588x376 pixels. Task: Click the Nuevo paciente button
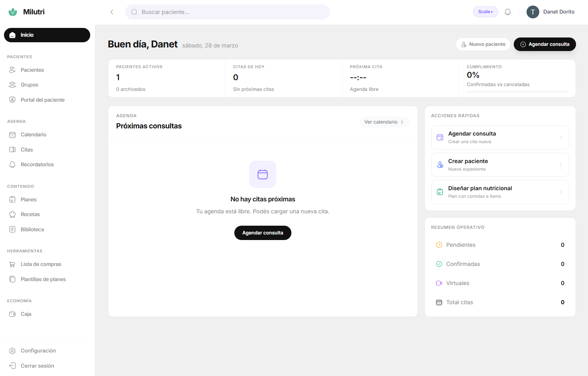[x=483, y=44]
